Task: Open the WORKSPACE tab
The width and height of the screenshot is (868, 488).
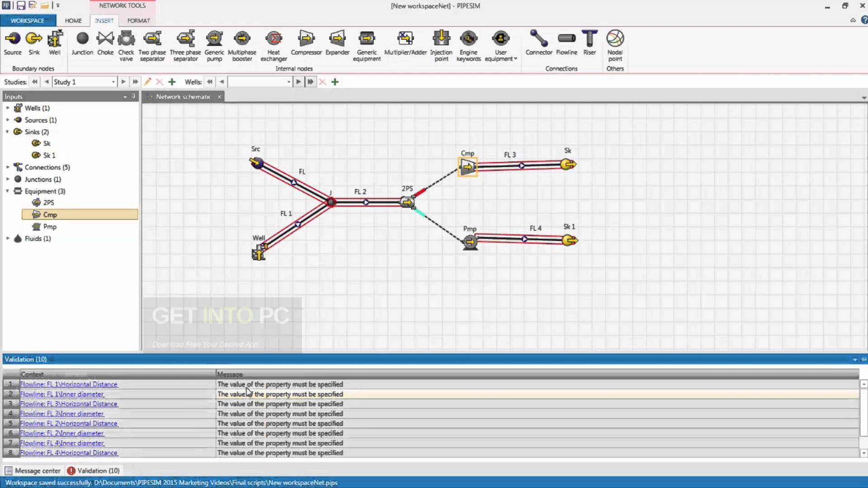Action: coord(28,20)
